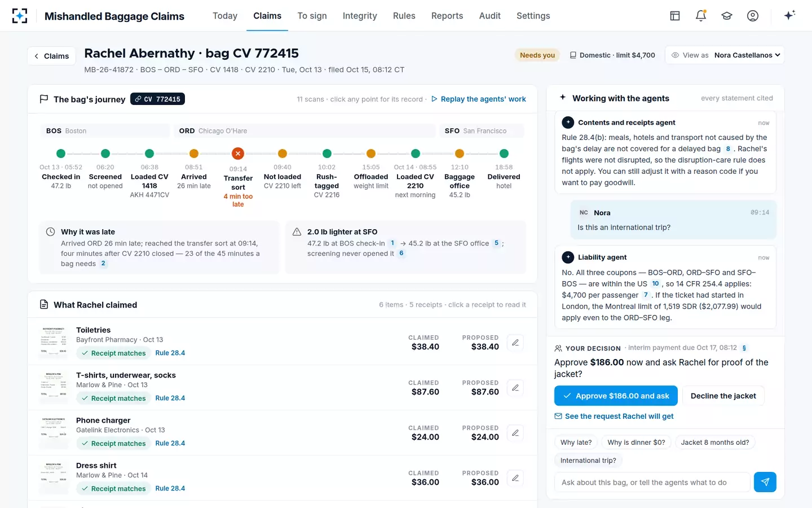This screenshot has height=508, width=812.
Task: Click the graduation cap training icon
Action: pyautogui.click(x=727, y=16)
